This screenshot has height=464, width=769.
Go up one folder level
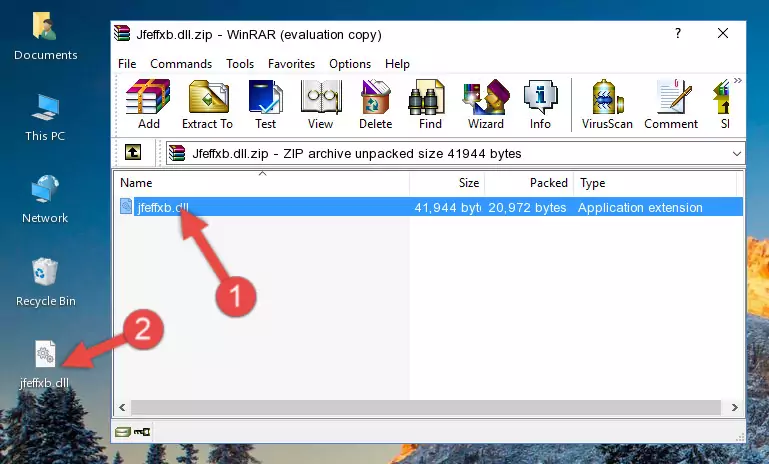(133, 153)
